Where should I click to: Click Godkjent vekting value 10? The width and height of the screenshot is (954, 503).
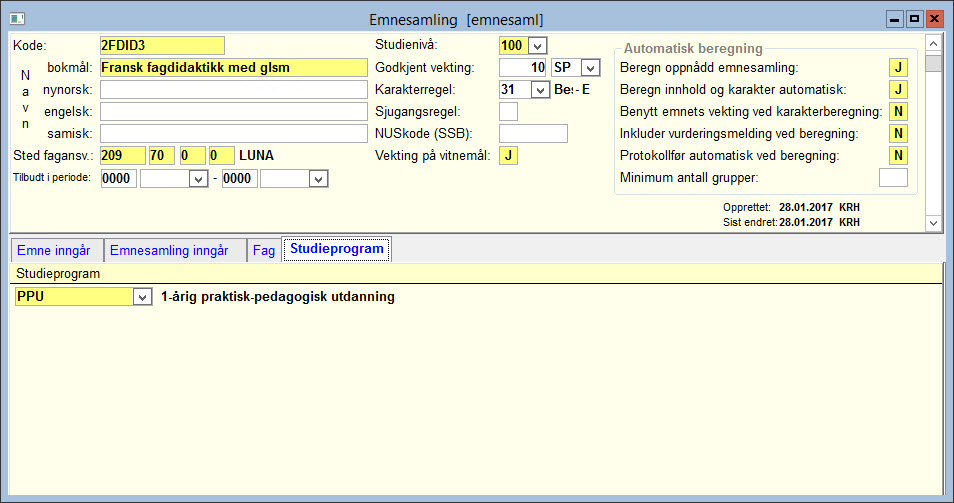[523, 68]
